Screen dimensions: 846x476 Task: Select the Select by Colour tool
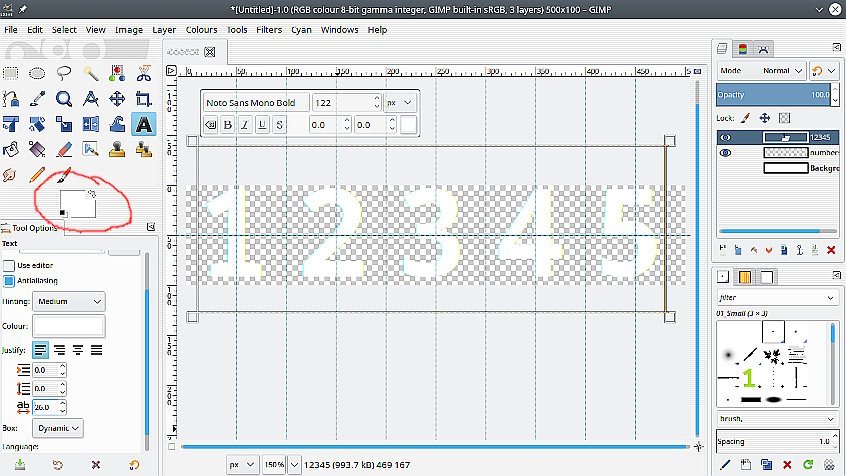pos(117,73)
